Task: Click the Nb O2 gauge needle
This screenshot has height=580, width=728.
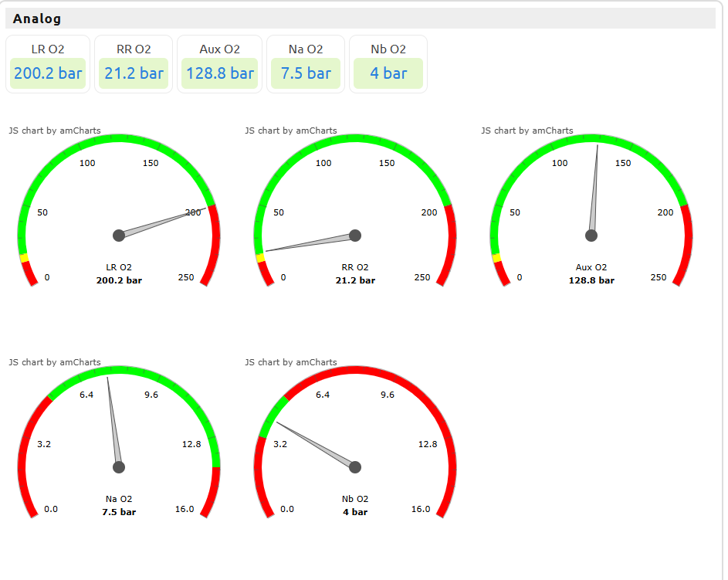Action: pos(317,444)
